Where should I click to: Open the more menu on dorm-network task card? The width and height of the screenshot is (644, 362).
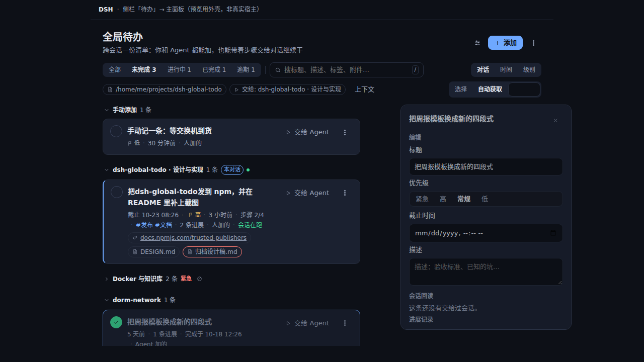click(345, 323)
